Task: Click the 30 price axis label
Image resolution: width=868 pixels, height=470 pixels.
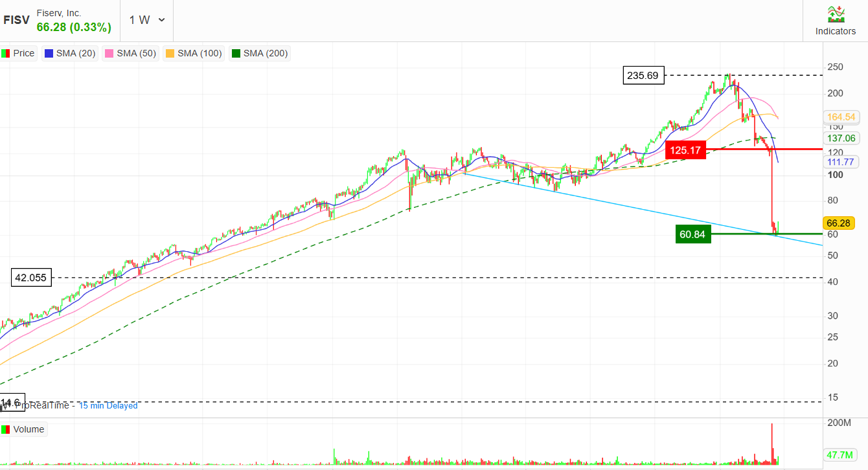Action: [x=833, y=315]
